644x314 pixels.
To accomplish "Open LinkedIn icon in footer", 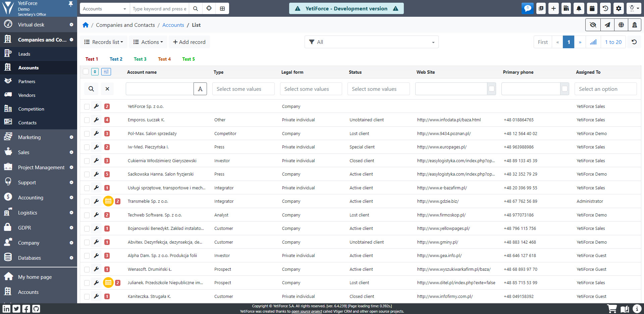I will 7,309.
